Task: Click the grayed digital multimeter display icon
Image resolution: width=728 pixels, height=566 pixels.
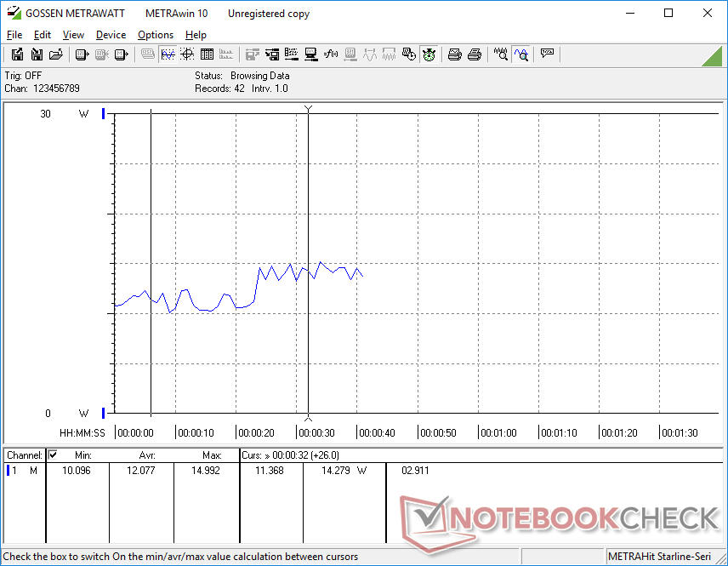Action: coord(148,54)
